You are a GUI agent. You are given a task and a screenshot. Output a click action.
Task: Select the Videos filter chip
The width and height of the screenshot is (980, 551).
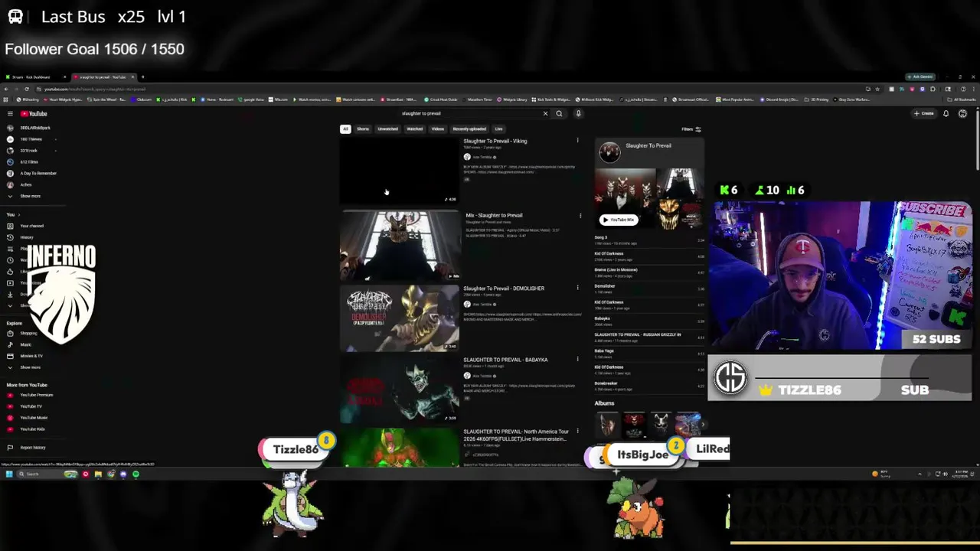(x=437, y=129)
